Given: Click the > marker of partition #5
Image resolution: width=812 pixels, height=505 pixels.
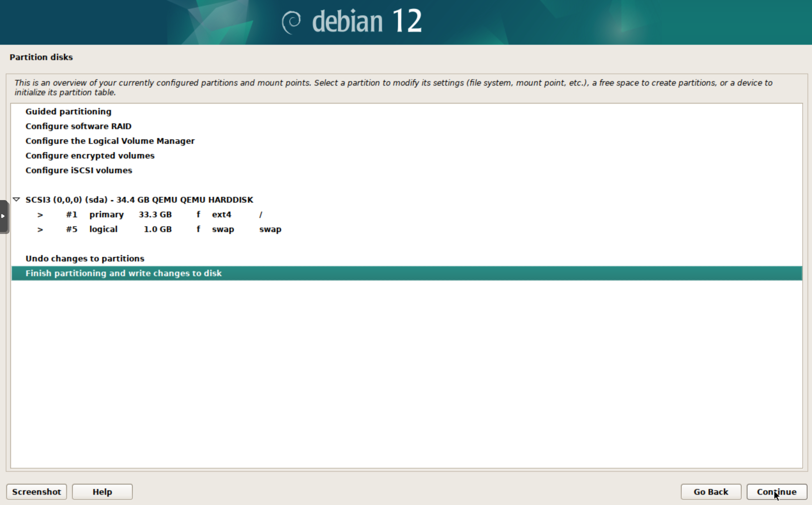Looking at the screenshot, I should (40, 229).
